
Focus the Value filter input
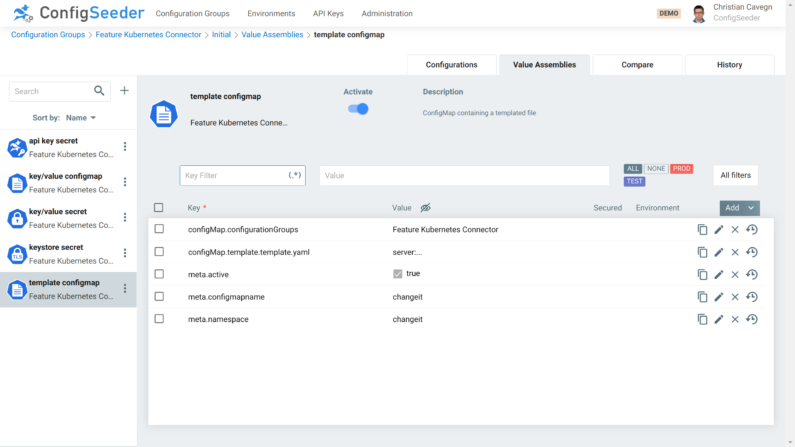(x=464, y=175)
